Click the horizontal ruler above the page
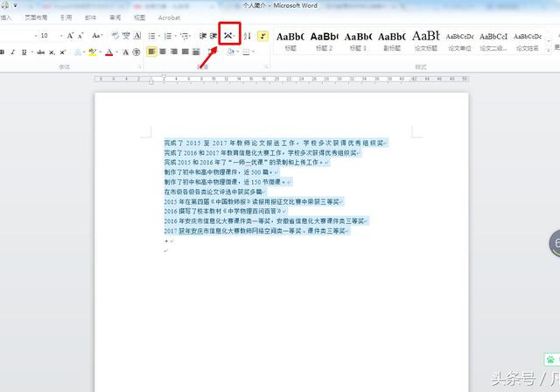The height and width of the screenshot is (392, 560). (x=282, y=79)
